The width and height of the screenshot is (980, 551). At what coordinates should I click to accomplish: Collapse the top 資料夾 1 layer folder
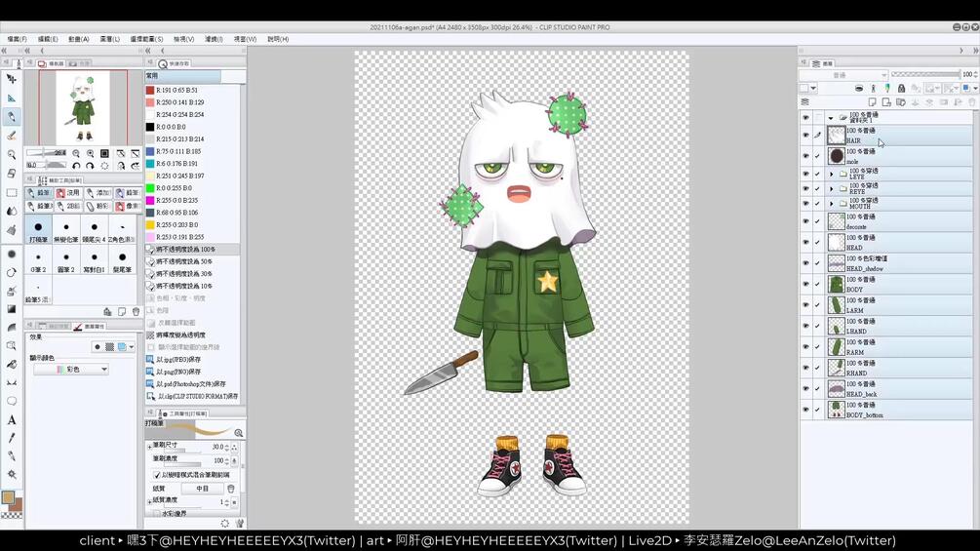831,117
